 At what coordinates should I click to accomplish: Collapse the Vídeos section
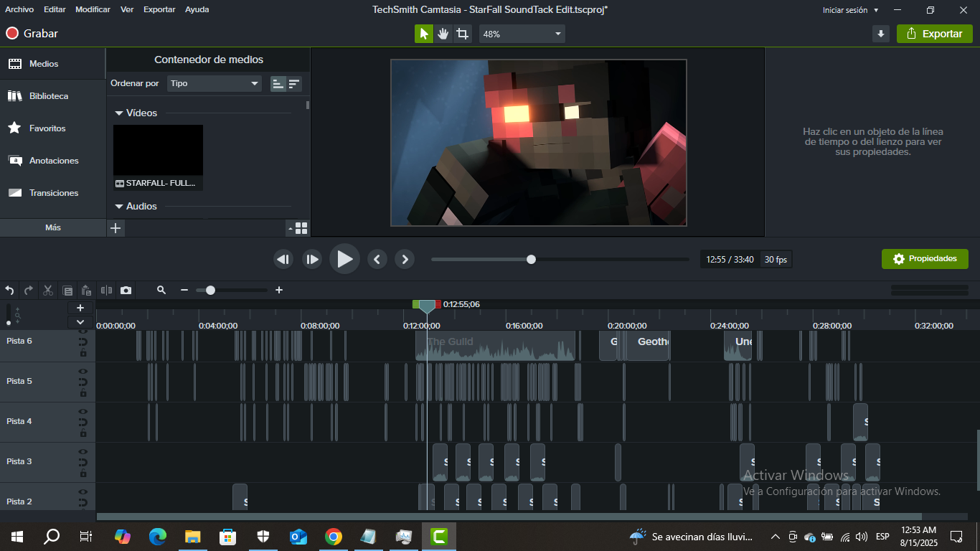pos(119,113)
